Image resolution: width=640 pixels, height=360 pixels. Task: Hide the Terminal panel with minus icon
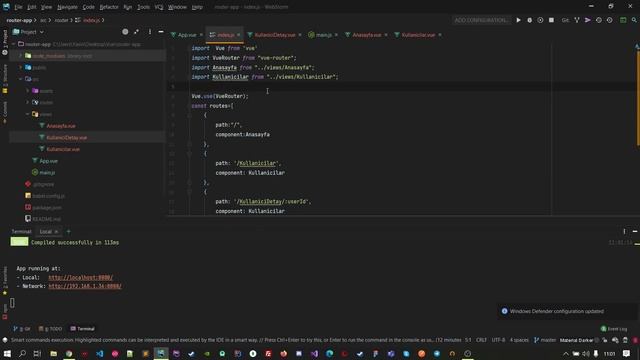pos(635,231)
